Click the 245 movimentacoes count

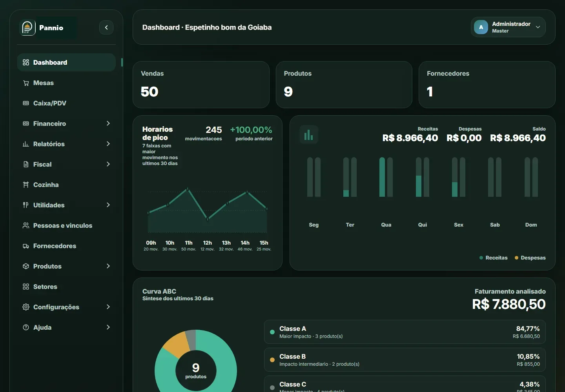(214, 130)
